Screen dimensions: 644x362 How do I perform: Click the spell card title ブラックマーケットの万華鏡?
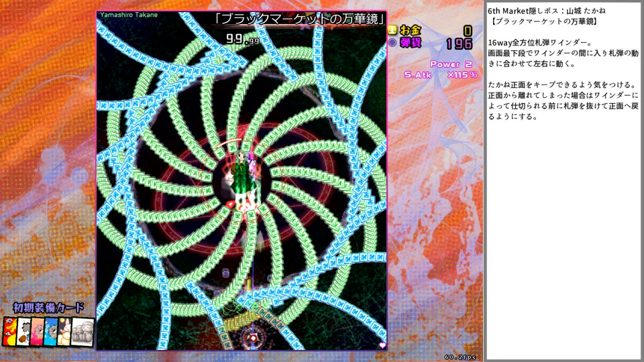coord(301,19)
